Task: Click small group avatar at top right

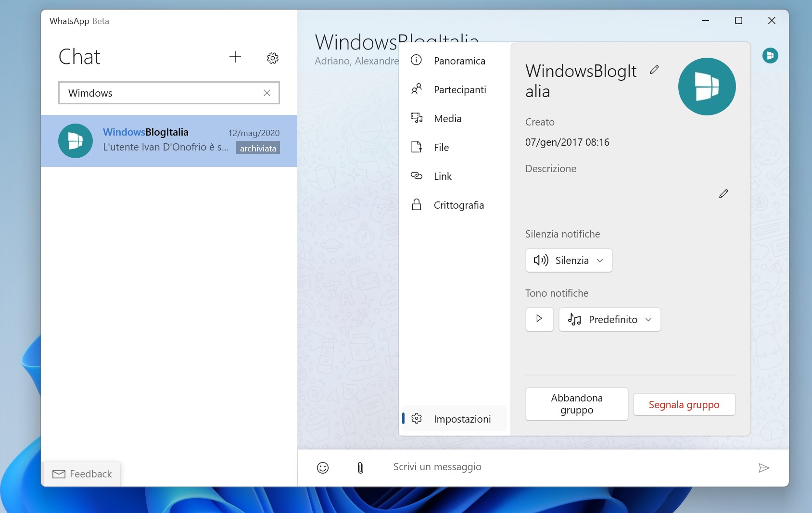Action: click(x=770, y=55)
